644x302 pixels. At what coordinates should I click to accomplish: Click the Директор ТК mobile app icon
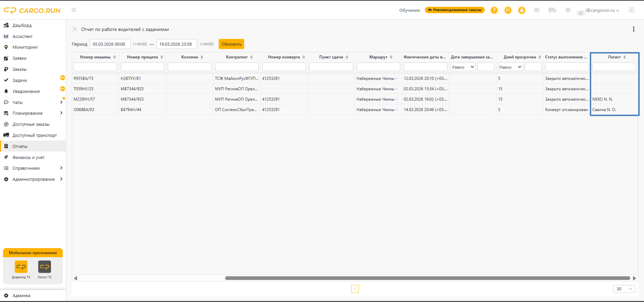21,267
